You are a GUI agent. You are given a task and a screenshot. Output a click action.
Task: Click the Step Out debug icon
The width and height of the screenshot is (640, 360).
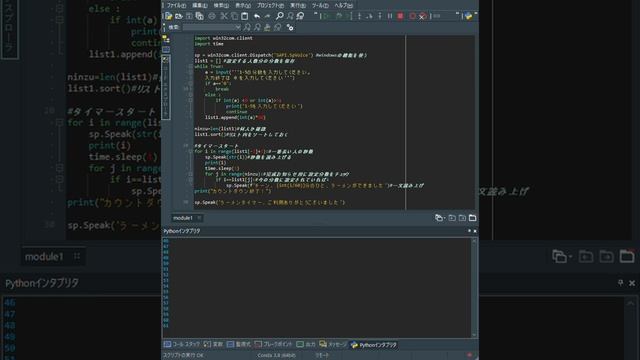pyautogui.click(x=380, y=16)
